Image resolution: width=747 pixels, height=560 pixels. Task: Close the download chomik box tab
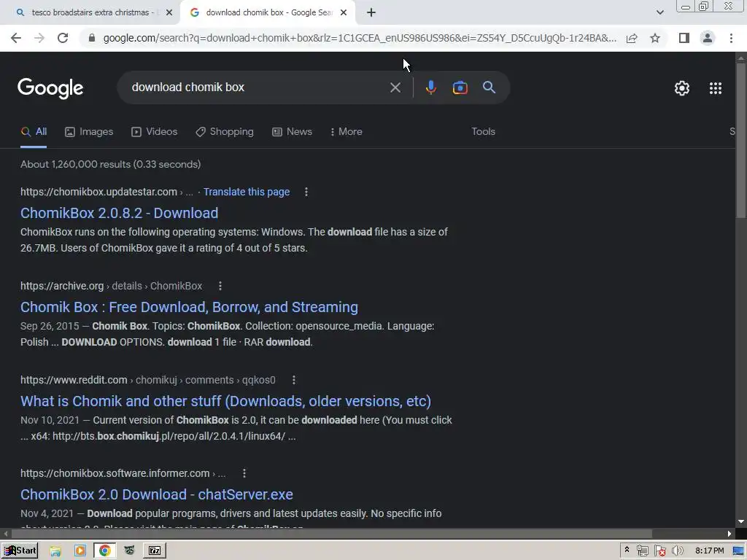344,13
